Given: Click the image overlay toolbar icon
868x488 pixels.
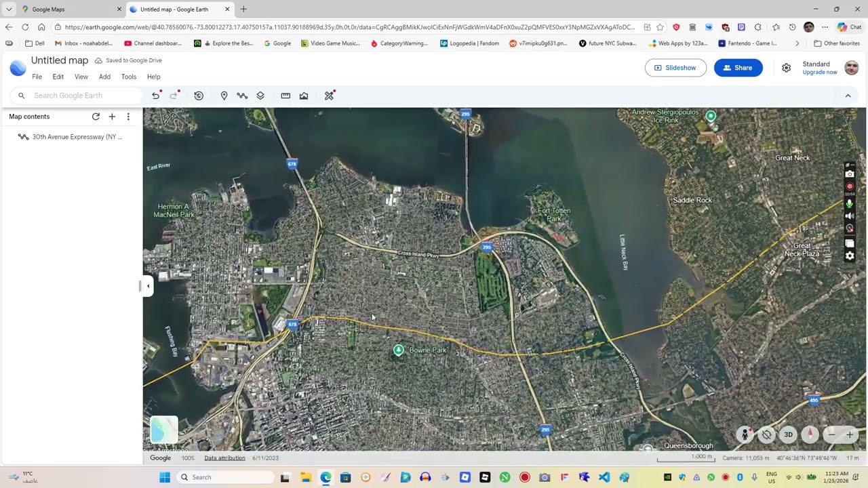Looking at the screenshot, I should click(304, 96).
